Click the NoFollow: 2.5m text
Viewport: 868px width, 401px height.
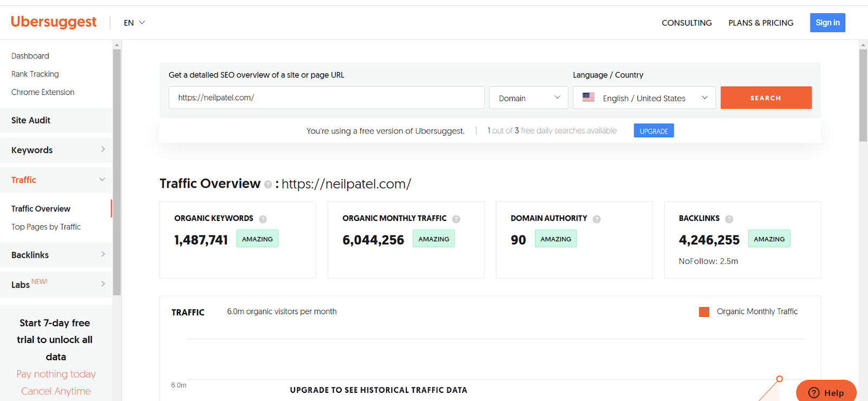[x=709, y=261]
